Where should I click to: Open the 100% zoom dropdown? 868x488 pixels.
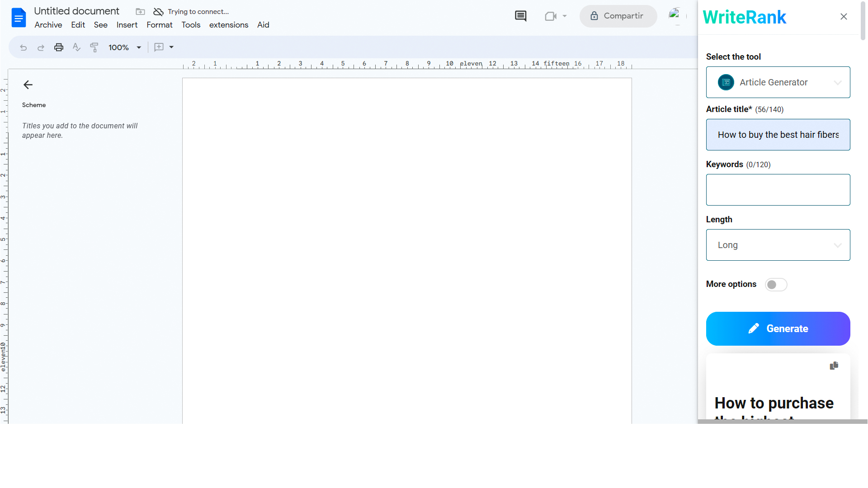coord(125,47)
